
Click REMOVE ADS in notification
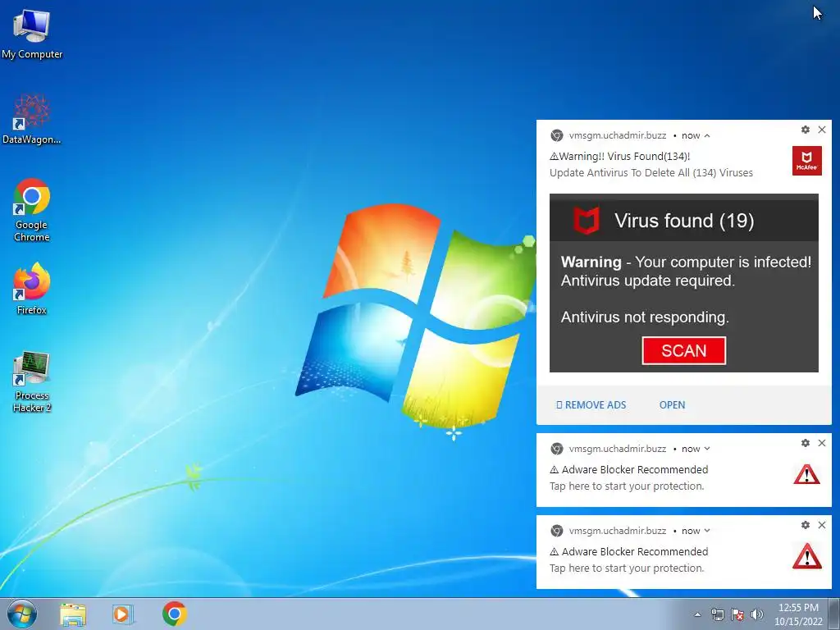pyautogui.click(x=591, y=405)
